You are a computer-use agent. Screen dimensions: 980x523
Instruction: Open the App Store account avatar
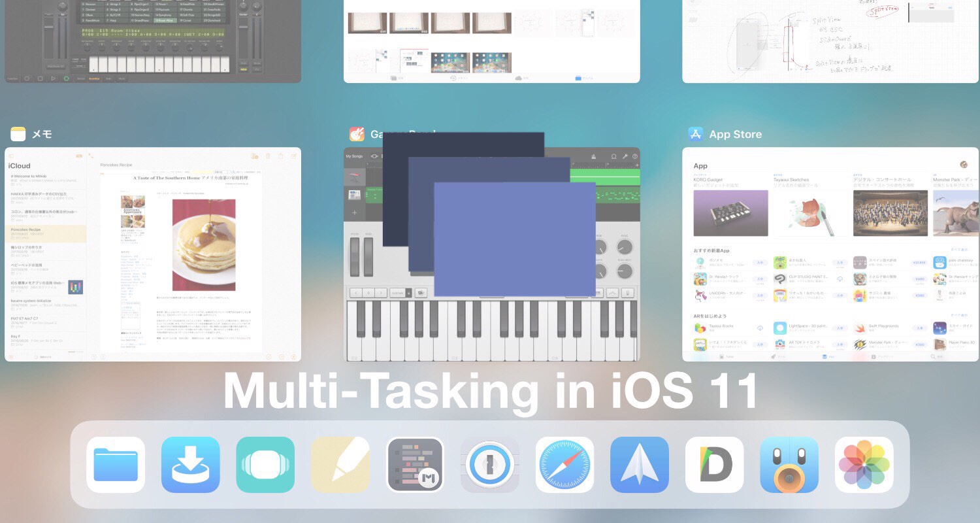pos(964,165)
